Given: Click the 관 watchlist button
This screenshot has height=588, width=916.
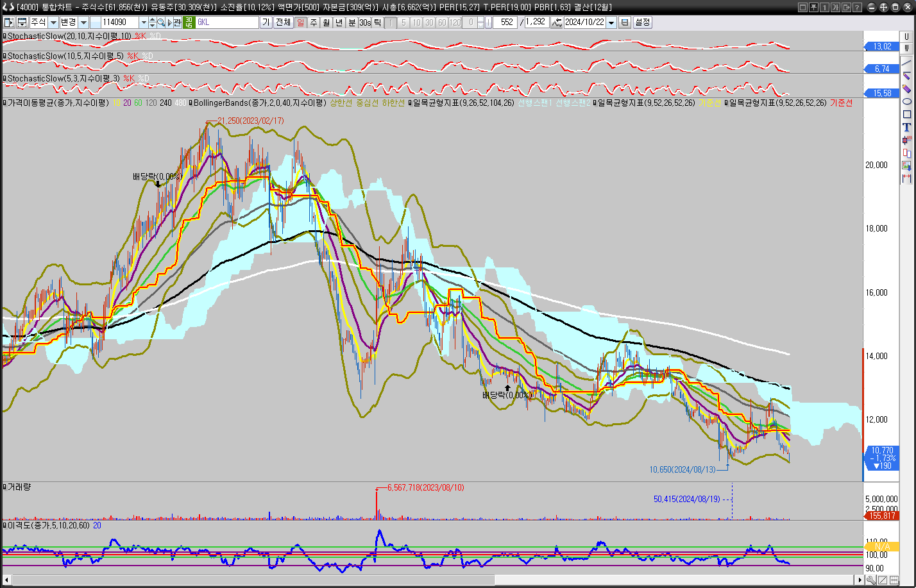Looking at the screenshot, I should click(177, 22).
